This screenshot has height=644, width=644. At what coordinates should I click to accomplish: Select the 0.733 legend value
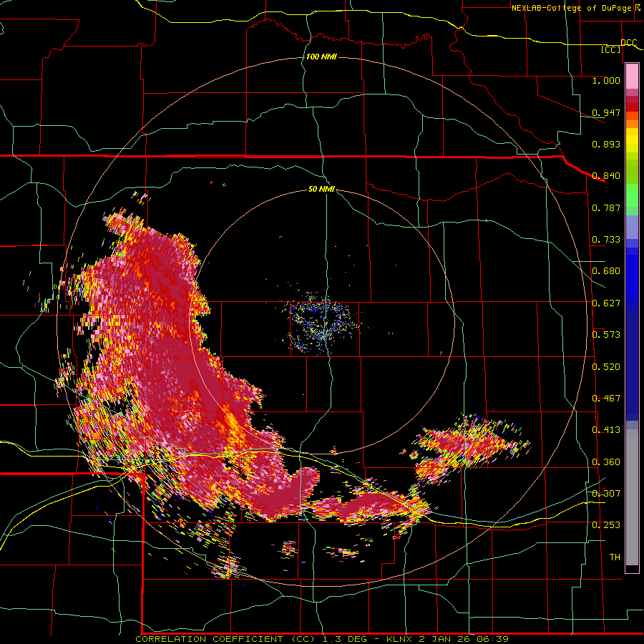606,240
